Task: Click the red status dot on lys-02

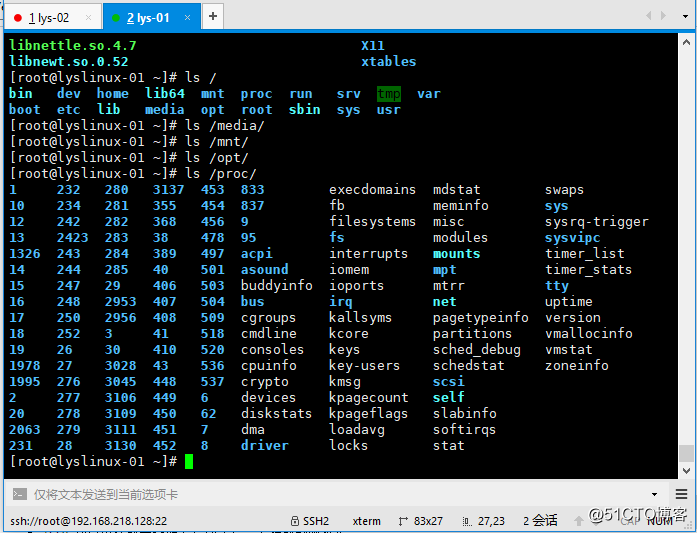Action: pos(18,18)
